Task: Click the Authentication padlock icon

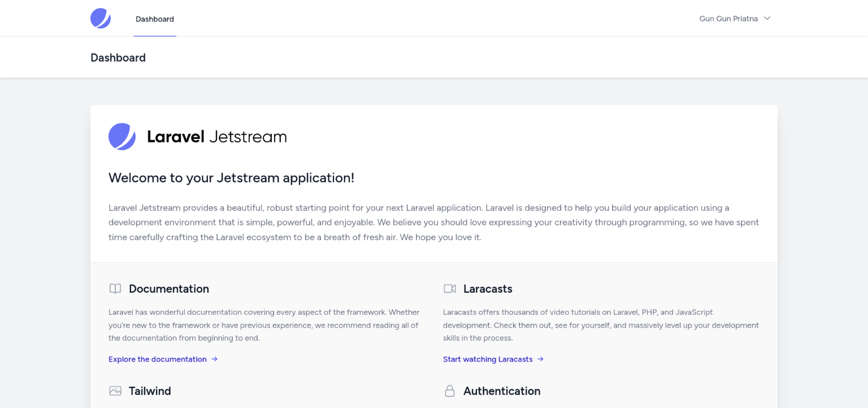Action: pos(450,390)
